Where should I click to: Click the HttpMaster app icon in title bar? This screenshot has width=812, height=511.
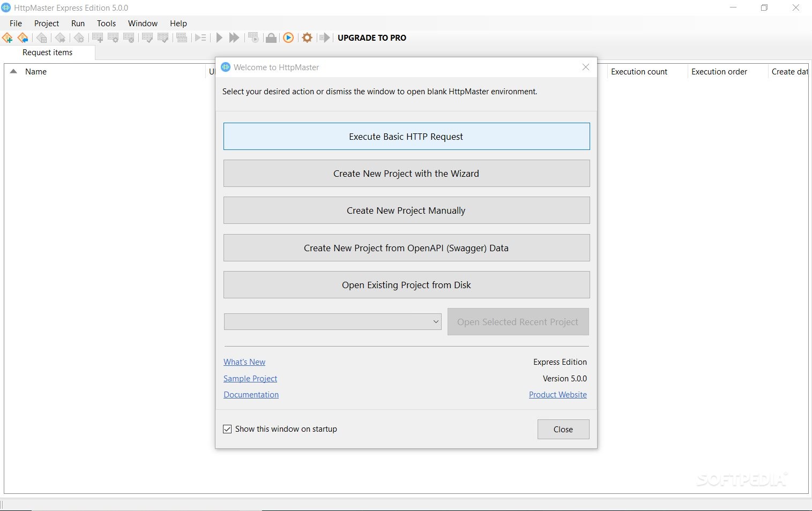coord(6,7)
